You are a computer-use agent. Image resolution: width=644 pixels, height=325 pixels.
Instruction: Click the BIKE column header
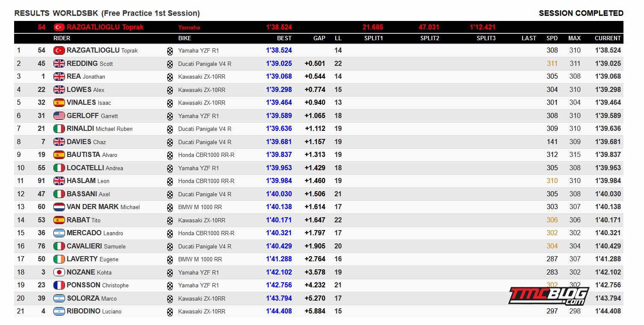tap(185, 38)
